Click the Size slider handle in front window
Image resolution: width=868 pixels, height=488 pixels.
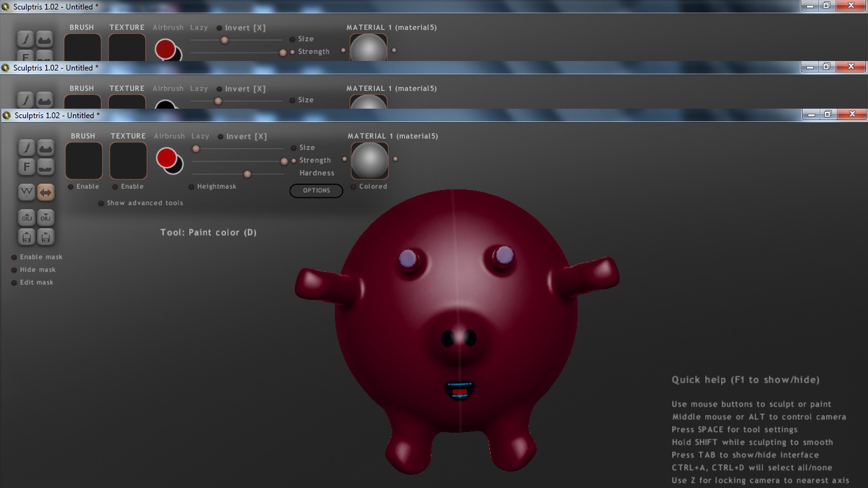point(196,149)
